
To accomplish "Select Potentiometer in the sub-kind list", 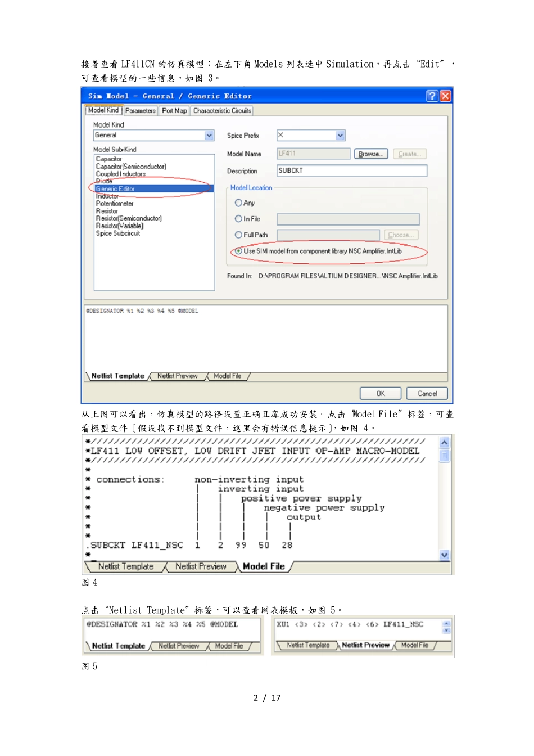I will 115,204.
